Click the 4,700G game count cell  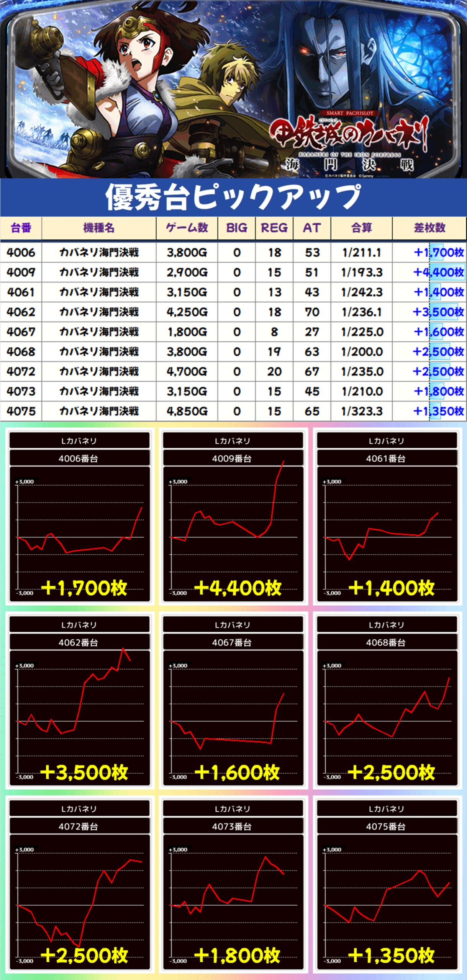[x=187, y=372]
